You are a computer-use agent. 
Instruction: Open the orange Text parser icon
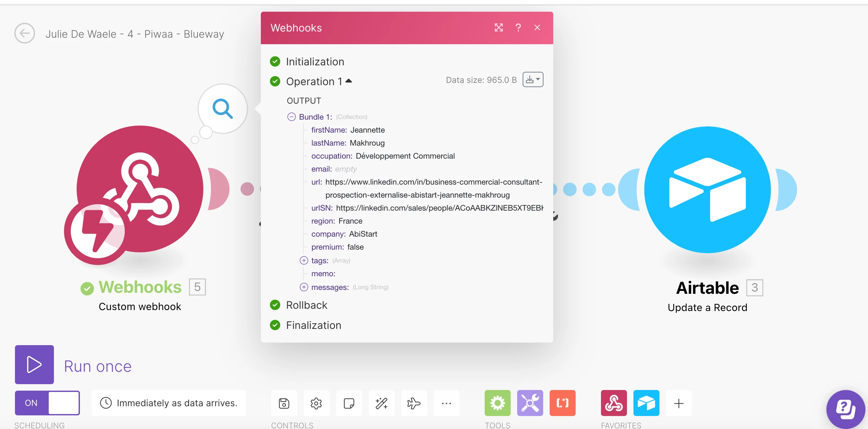562,403
